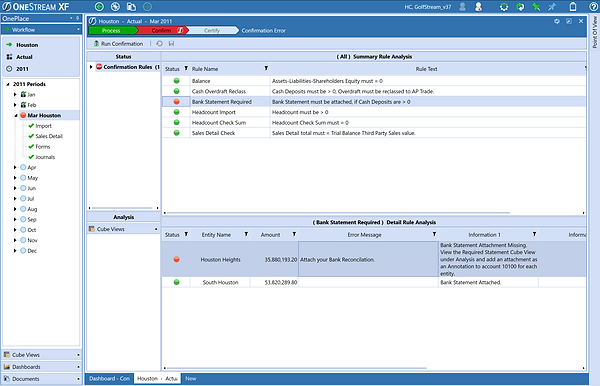Viewport: 600px width, 386px height.
Task: Click the workspace pin icon at top right
Action: 557,21
